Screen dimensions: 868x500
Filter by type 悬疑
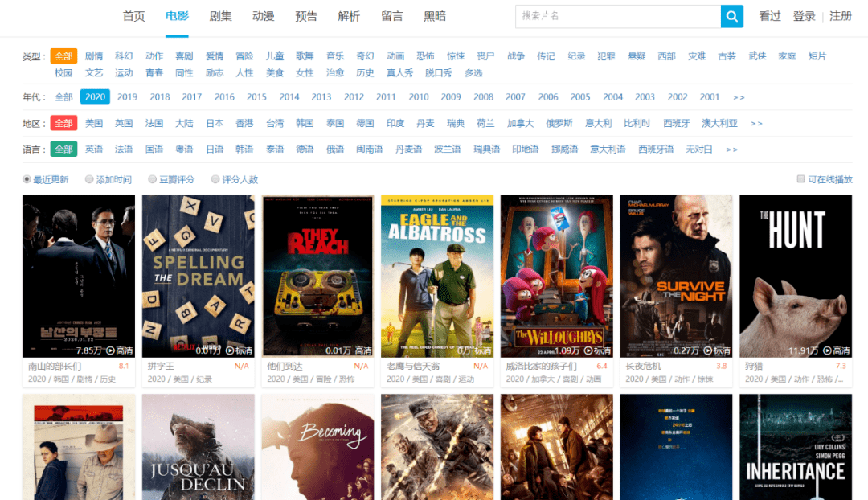(637, 56)
